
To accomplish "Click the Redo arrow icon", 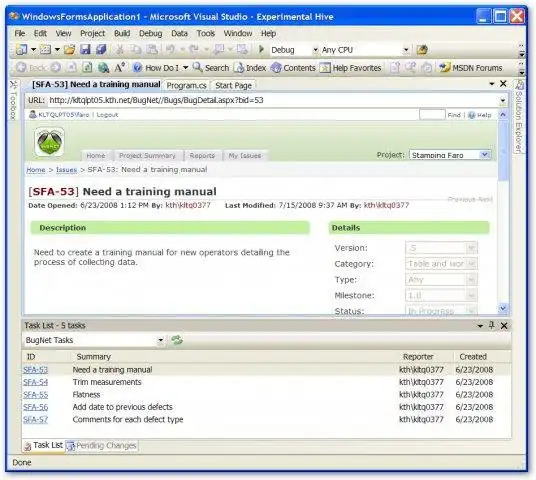I will click(194, 50).
